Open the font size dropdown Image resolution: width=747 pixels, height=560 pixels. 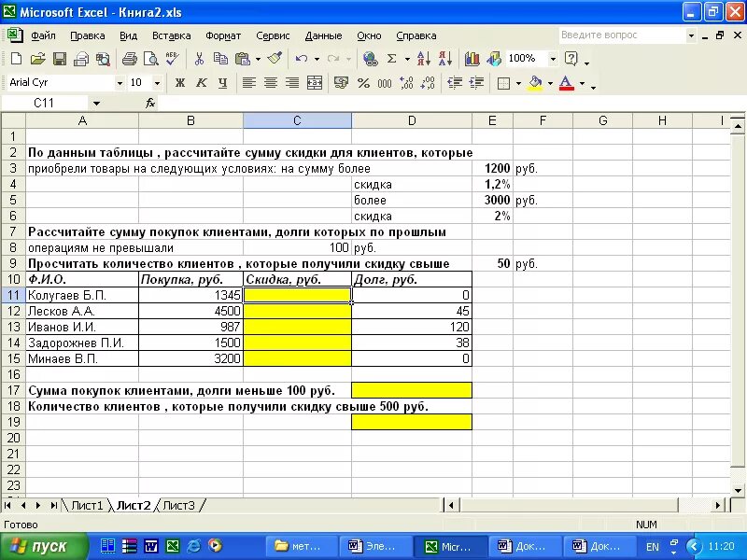[157, 83]
